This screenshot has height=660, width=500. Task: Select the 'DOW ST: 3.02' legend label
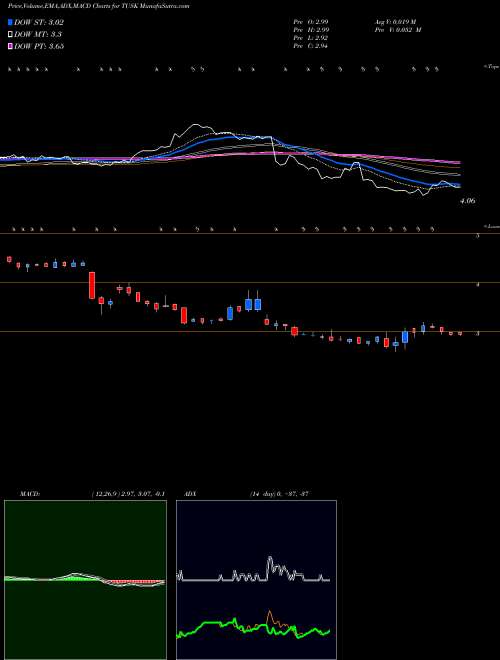coord(39,22)
